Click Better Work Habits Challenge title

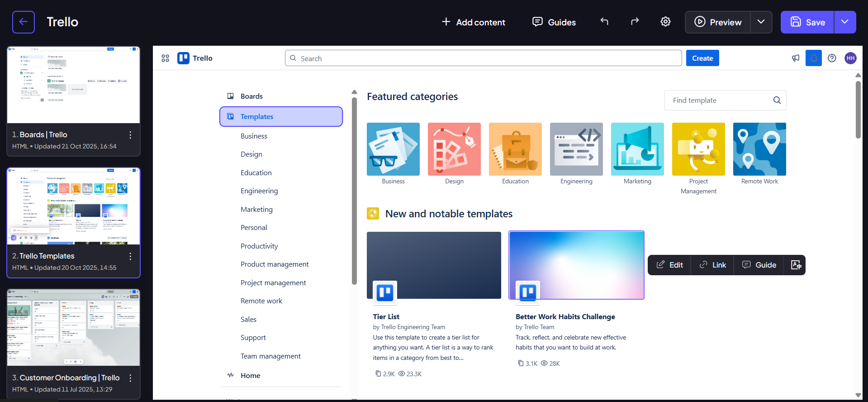pos(565,316)
